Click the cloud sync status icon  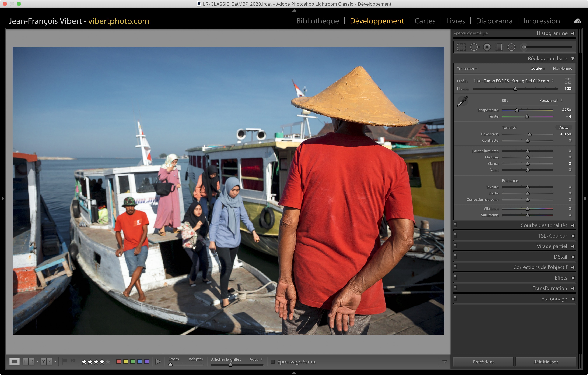(x=577, y=21)
